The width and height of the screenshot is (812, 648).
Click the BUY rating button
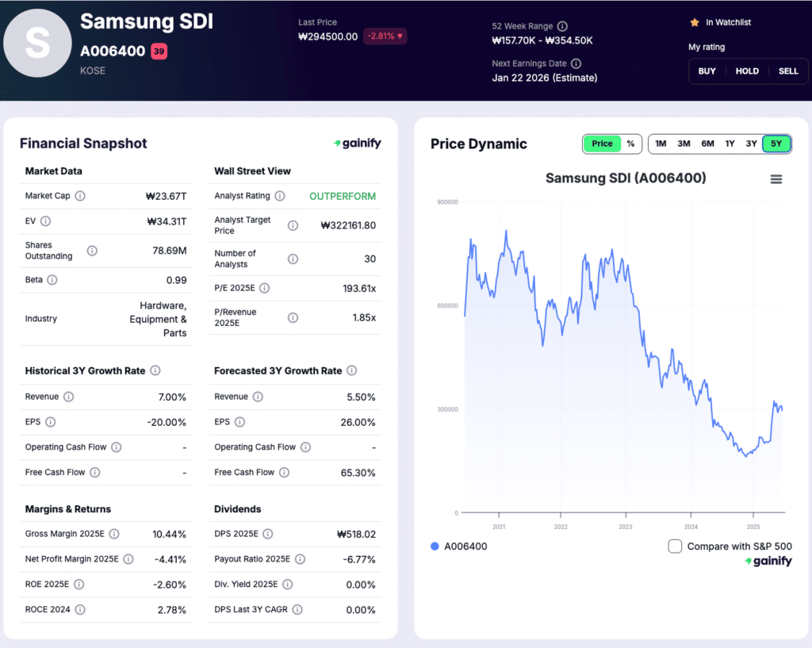tap(707, 71)
